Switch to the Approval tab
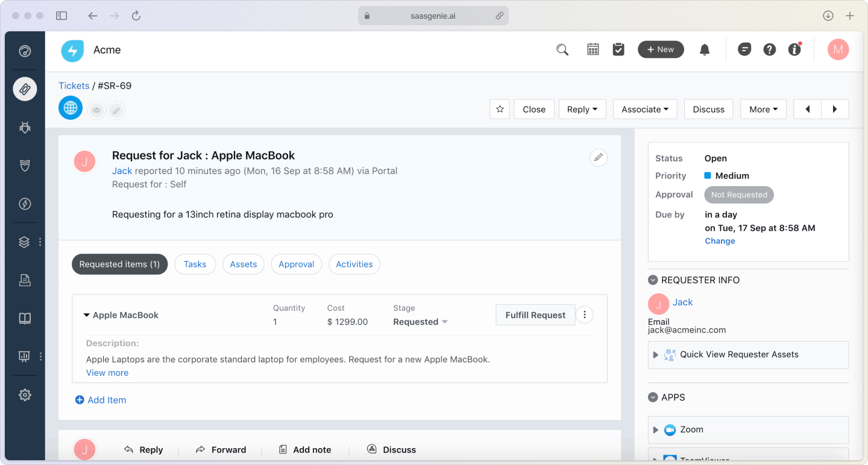 coord(297,264)
